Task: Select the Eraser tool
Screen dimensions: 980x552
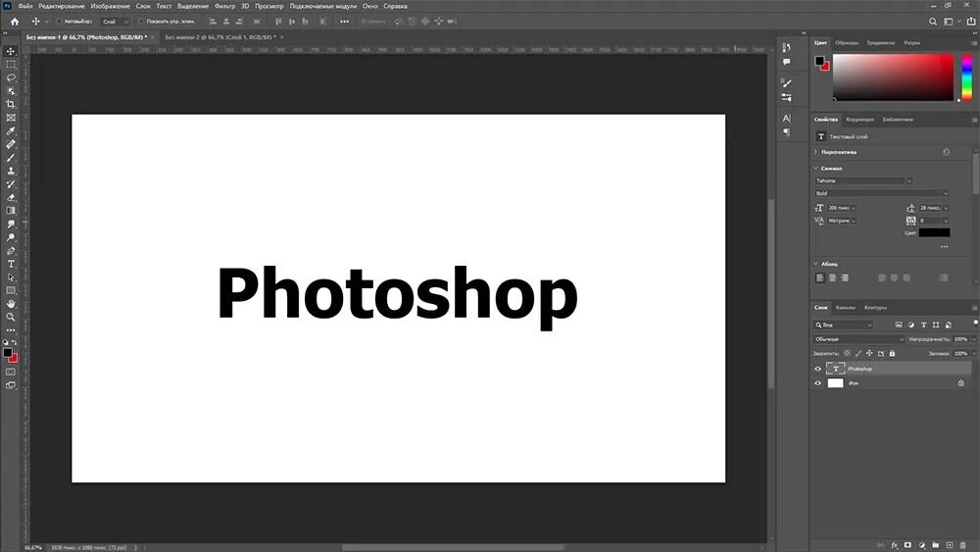Action: (x=11, y=197)
